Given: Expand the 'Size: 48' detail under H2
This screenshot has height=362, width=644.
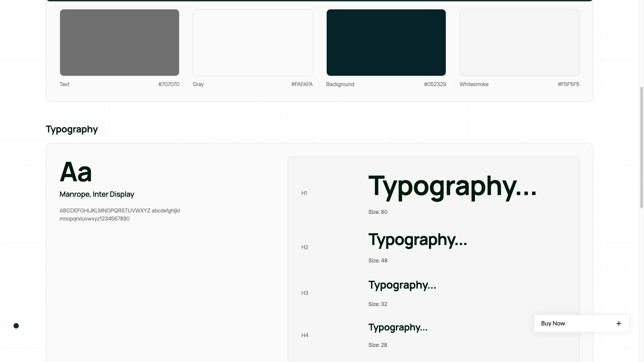Looking at the screenshot, I should point(378,260).
